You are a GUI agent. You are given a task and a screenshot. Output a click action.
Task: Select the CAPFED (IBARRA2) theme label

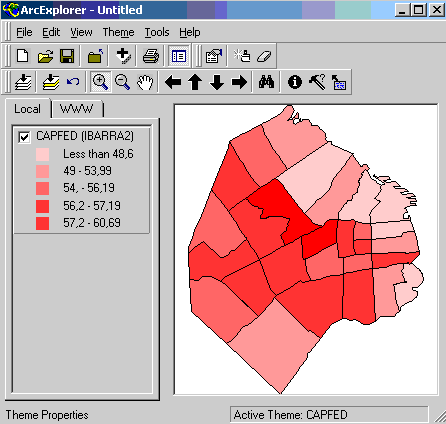pyautogui.click(x=85, y=136)
